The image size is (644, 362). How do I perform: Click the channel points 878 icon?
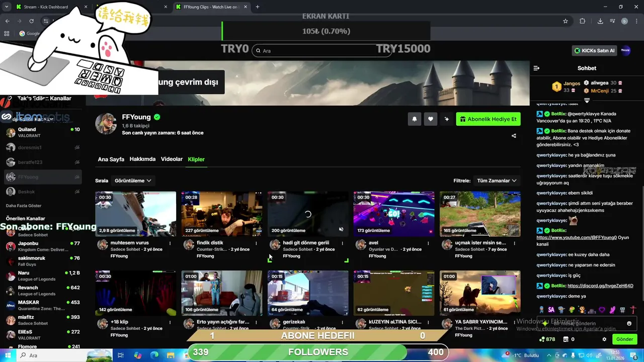pyautogui.click(x=547, y=339)
